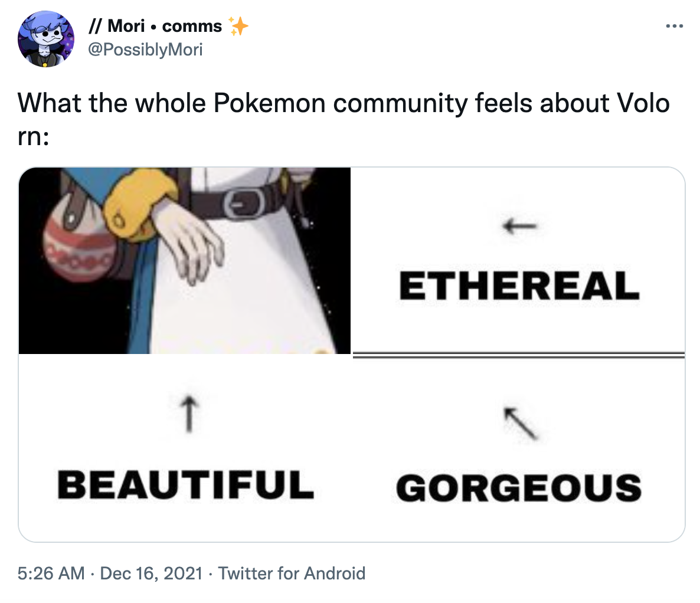Image resolution: width=700 pixels, height=603 pixels.
Task: Click the Twitter for Android source label
Action: point(292,573)
